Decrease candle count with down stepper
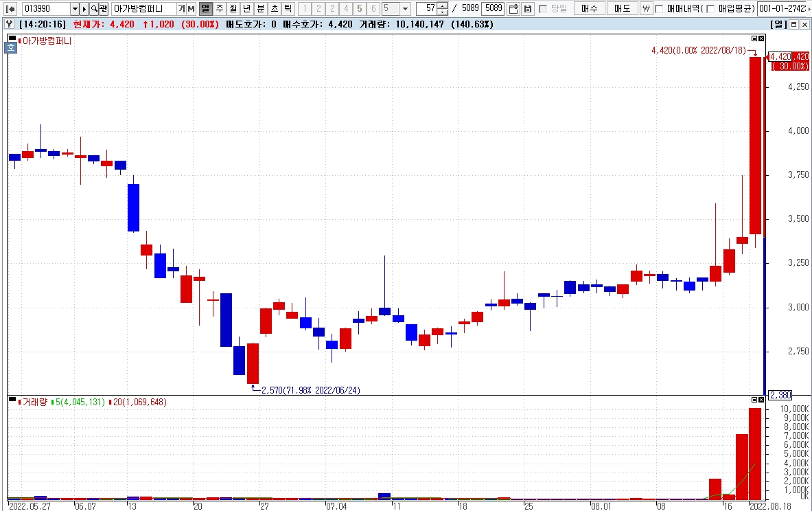The width and height of the screenshot is (812, 511). click(442, 12)
